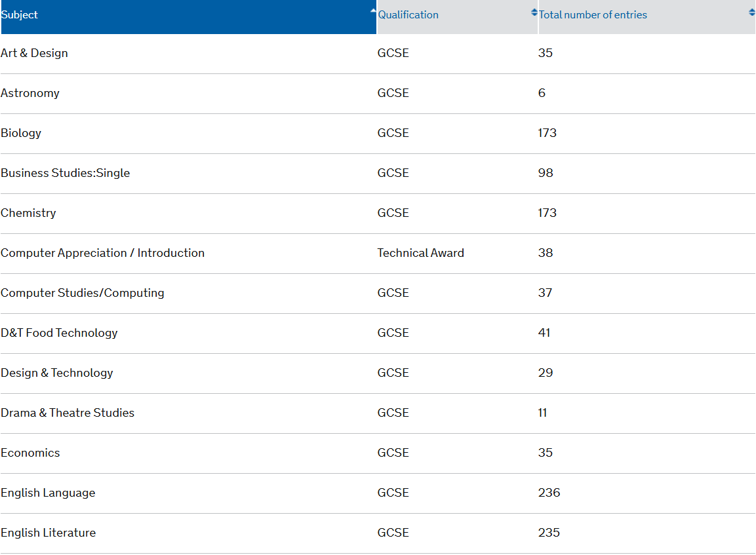Click the sort arrow in the Subject header
756x555 pixels.
372,11
